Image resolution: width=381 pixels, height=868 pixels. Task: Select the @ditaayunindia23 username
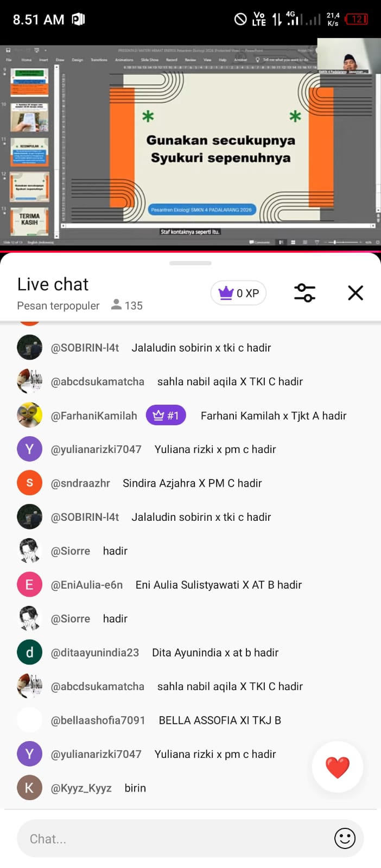pos(95,653)
